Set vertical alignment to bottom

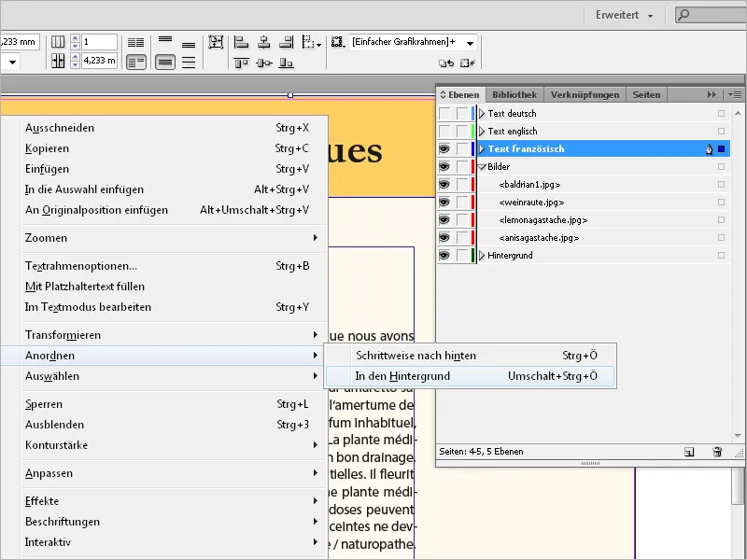point(189,45)
